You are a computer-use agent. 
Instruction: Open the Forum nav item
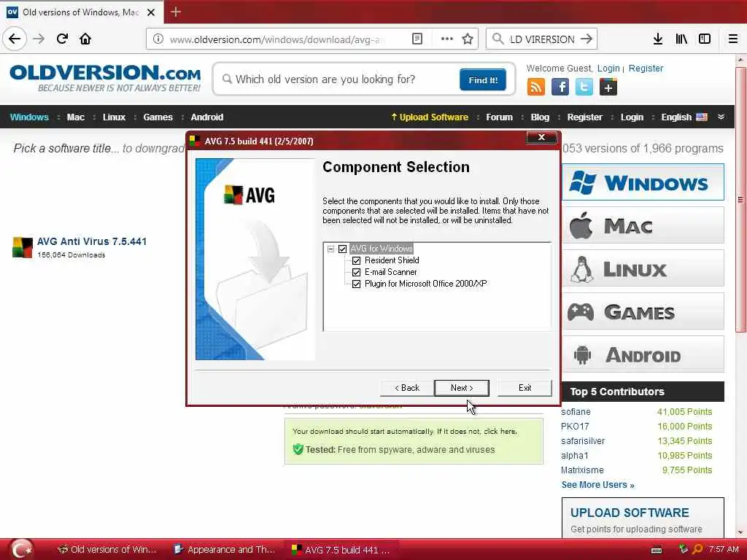point(499,117)
